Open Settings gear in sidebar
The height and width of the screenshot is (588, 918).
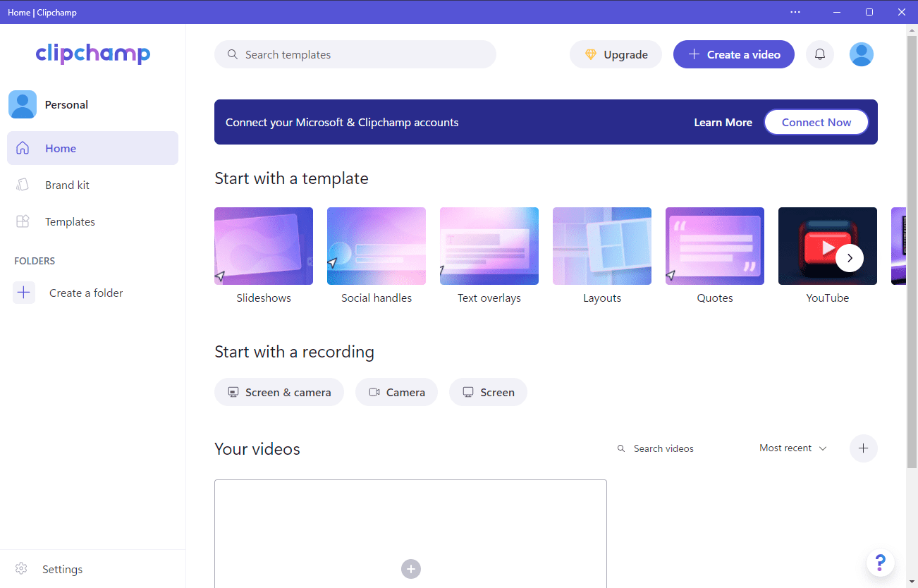21,569
